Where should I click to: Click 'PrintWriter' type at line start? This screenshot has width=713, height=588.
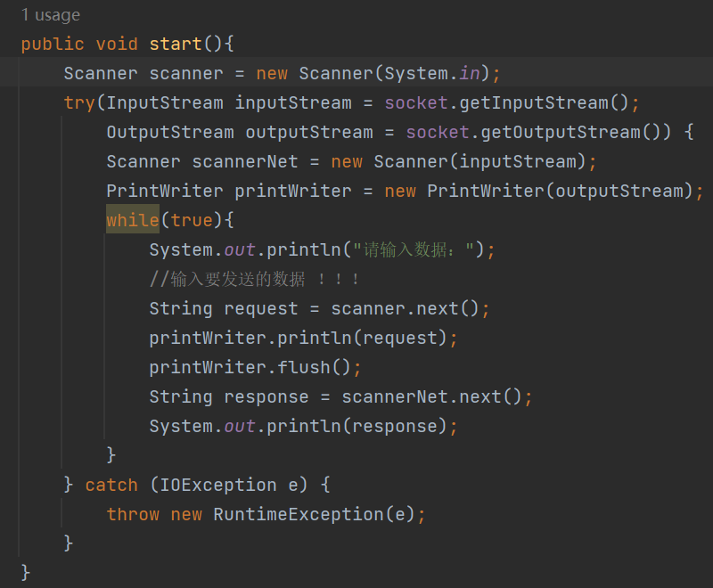pyautogui.click(x=165, y=191)
